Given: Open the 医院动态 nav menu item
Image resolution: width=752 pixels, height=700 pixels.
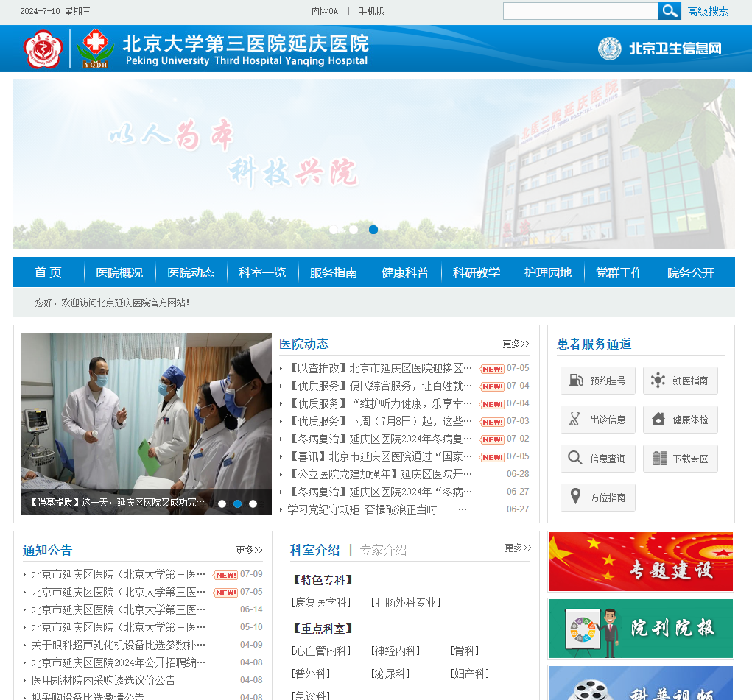Looking at the screenshot, I should coord(191,272).
